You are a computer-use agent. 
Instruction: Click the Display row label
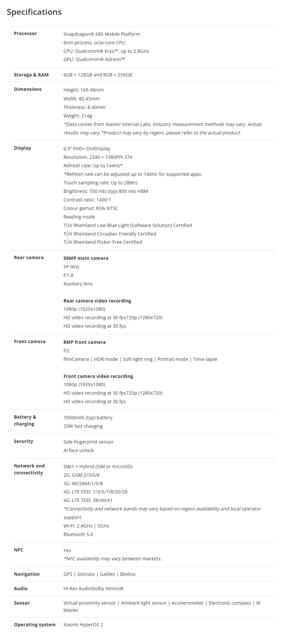coord(22,148)
